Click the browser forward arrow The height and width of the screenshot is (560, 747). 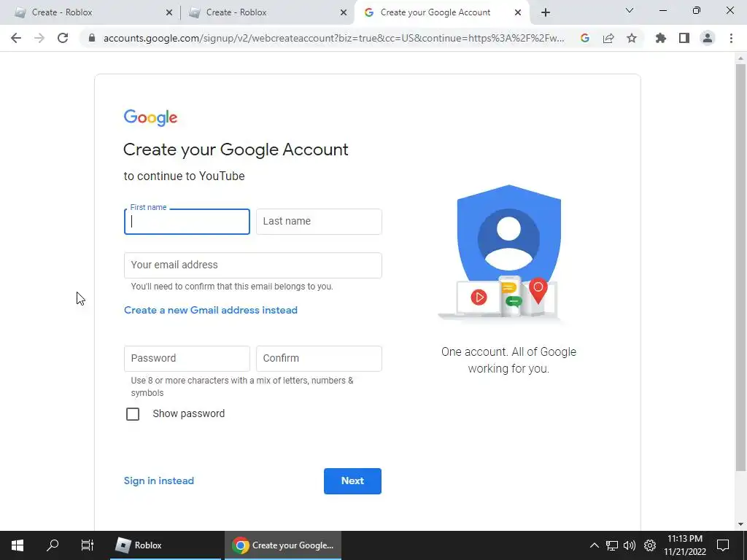coord(39,38)
